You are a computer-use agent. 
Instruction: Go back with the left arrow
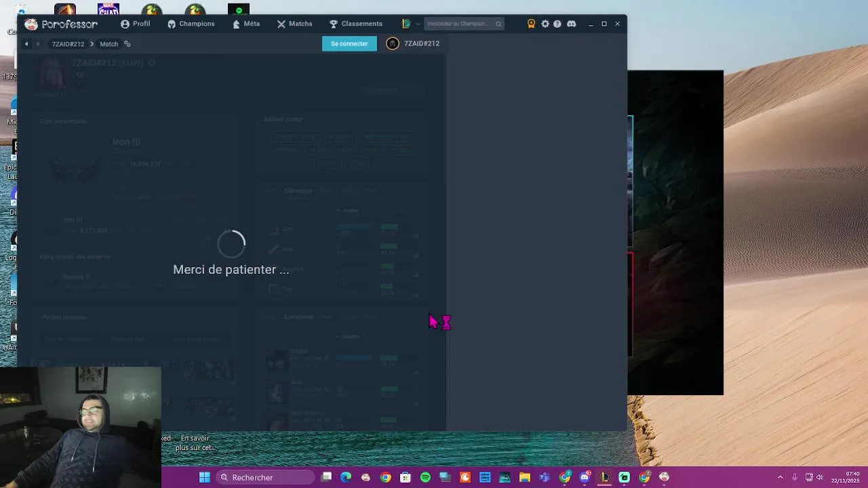26,44
